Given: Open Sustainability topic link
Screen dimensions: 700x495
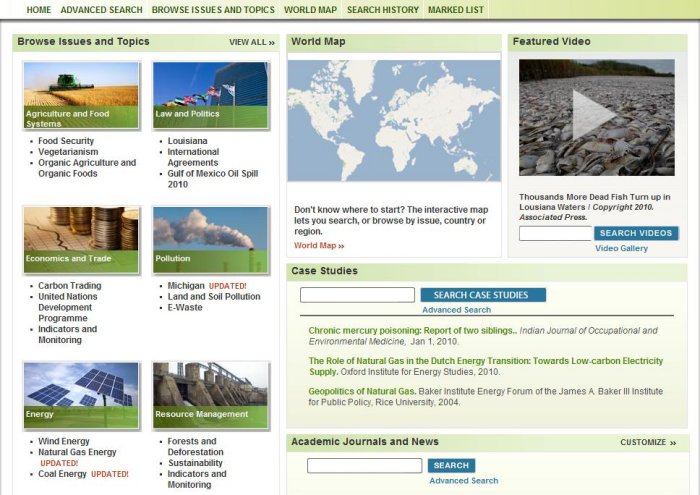Looking at the screenshot, I should click(x=195, y=463).
